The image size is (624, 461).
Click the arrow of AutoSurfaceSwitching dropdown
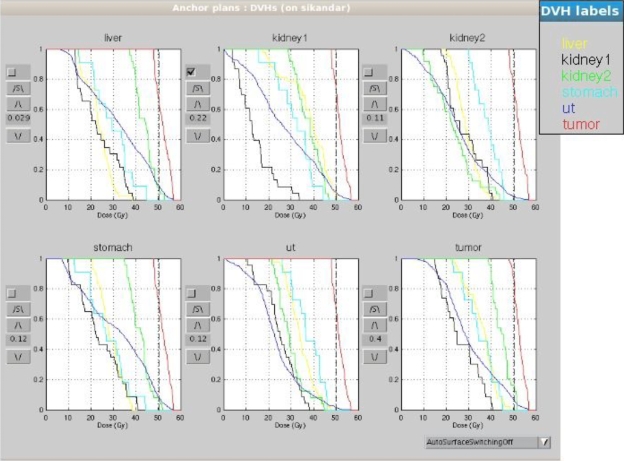tap(545, 442)
